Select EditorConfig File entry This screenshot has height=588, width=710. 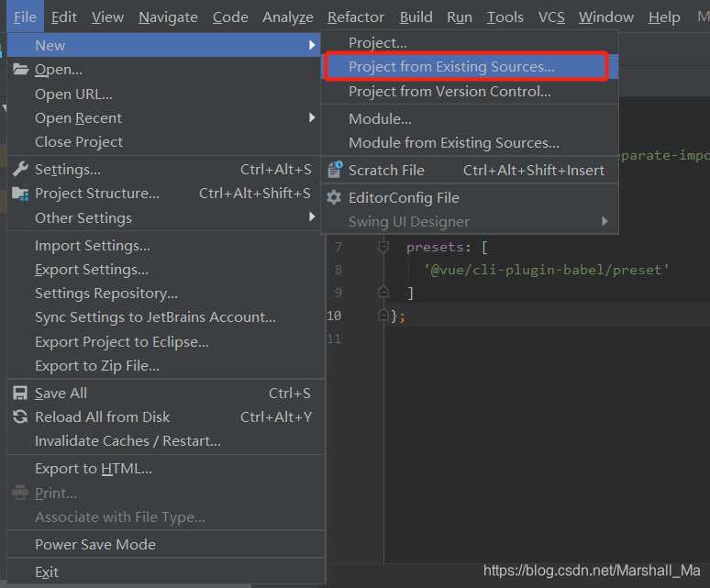470,198
